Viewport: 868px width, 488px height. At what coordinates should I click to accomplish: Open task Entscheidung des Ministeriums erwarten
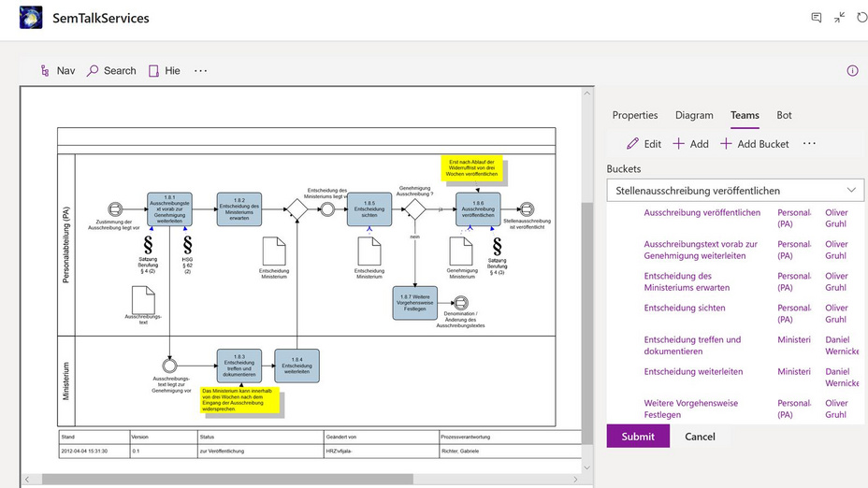[x=687, y=281]
